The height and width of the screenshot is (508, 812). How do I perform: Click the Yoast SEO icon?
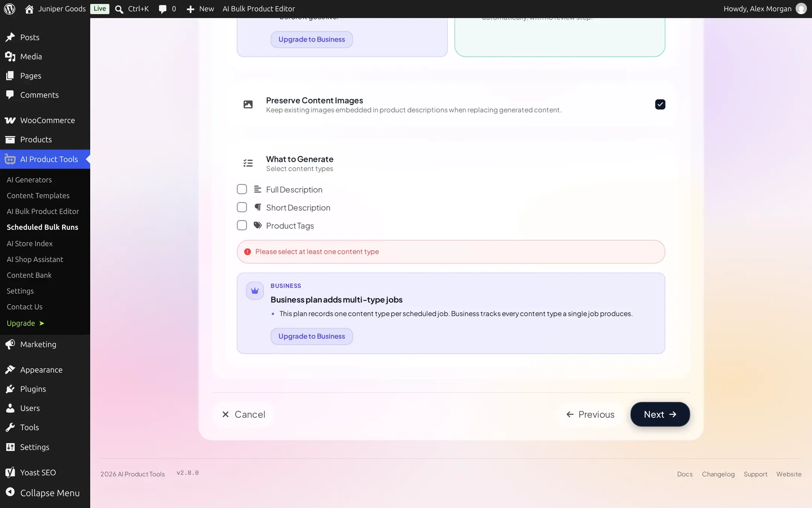(x=10, y=472)
